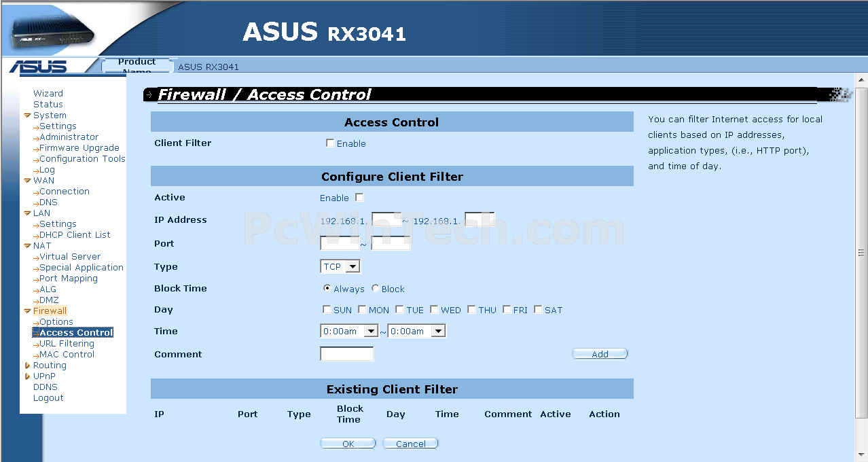Check the THU day checkbox
The image size is (868, 462).
[471, 310]
